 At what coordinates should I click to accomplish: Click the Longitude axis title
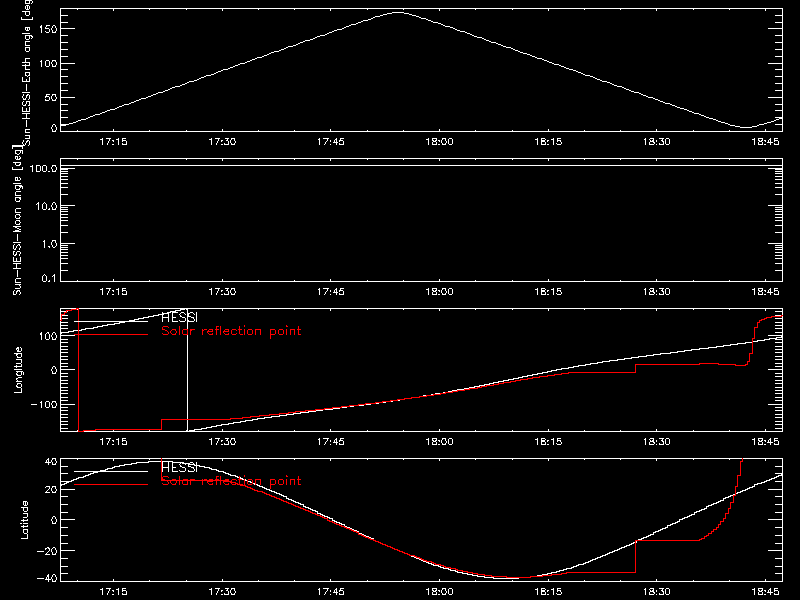click(18, 370)
